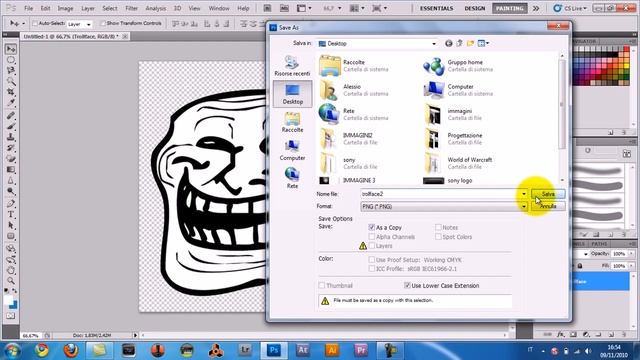Toggle the Notes checkbox
The image size is (640, 360).
coord(438,227)
